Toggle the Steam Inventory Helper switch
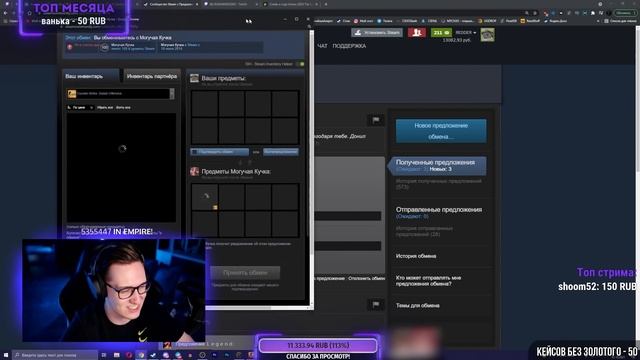The height and width of the screenshot is (360, 640). (301, 64)
